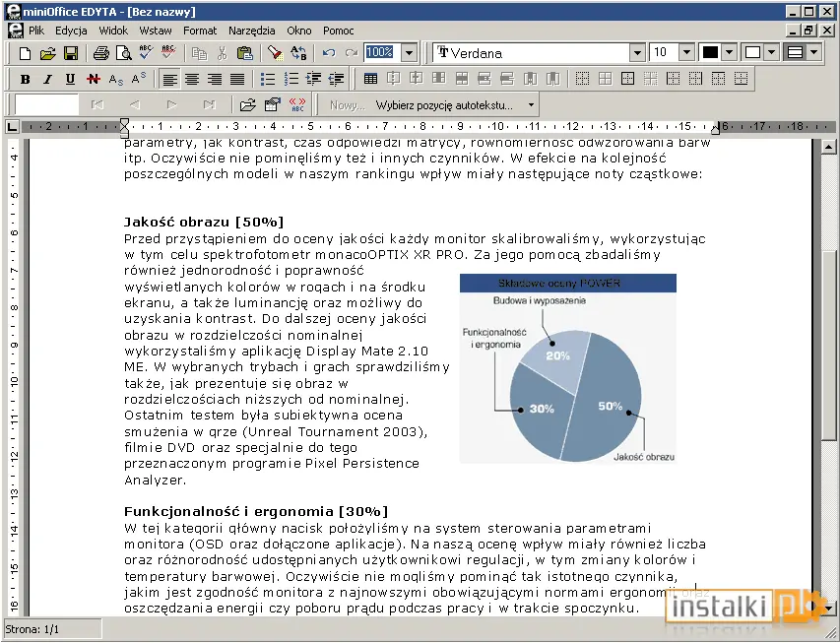Viewport: 840px width, 643px height.
Task: Create a new document with the blank page icon
Action: pyautogui.click(x=25, y=53)
